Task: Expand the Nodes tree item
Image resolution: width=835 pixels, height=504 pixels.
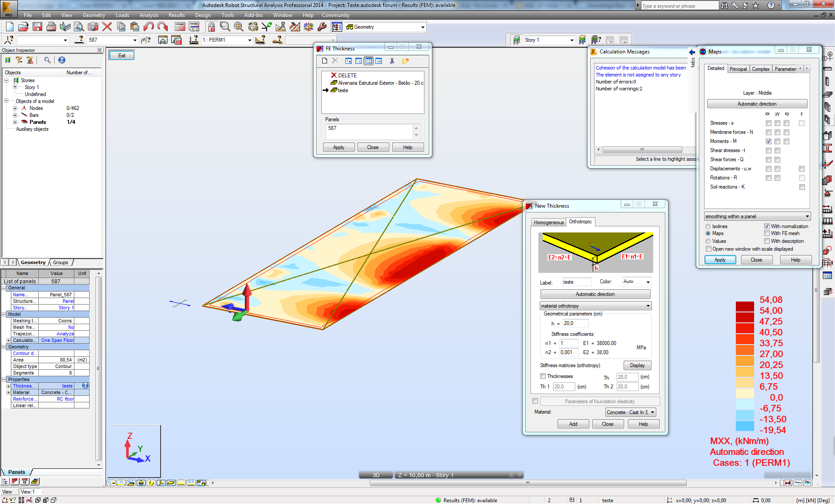Action: pos(15,108)
